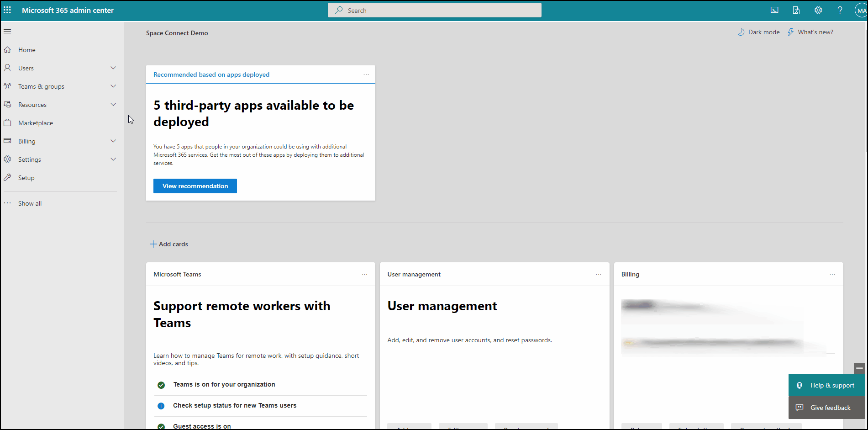Screen dimensions: 868x430
Task: Click the What's new lightning icon
Action: pyautogui.click(x=790, y=32)
